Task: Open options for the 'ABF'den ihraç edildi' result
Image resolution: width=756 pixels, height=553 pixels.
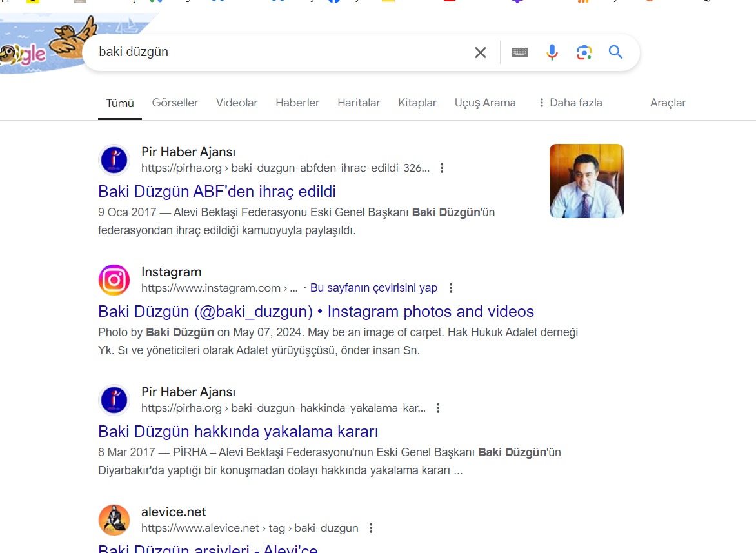Action: pyautogui.click(x=442, y=168)
